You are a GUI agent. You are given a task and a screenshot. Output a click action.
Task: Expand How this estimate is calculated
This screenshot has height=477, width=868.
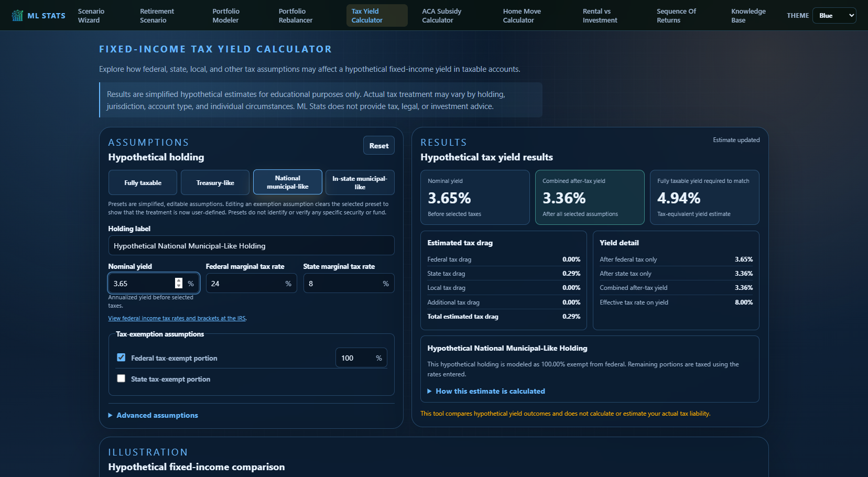click(x=486, y=391)
